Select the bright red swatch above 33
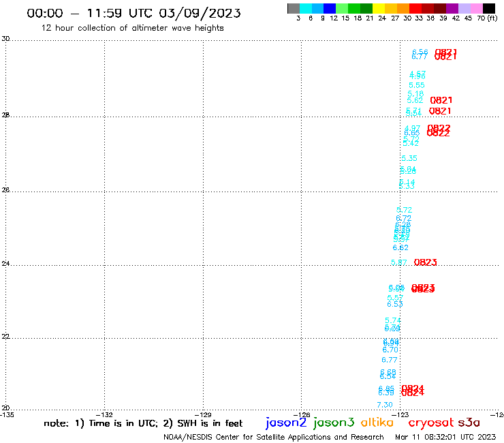The image size is (504, 443). (415, 8)
